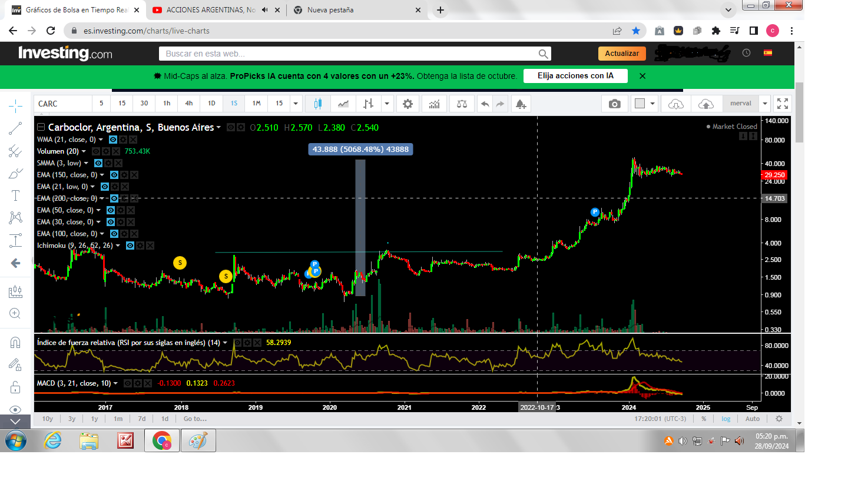The image size is (848, 504).
Task: Hide the WMA 21 indicator eye icon
Action: pos(113,140)
